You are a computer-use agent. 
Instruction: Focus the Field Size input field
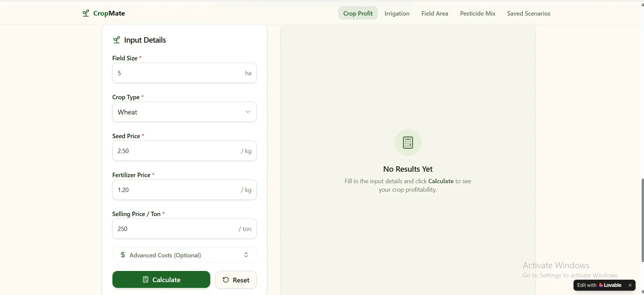[x=184, y=73]
